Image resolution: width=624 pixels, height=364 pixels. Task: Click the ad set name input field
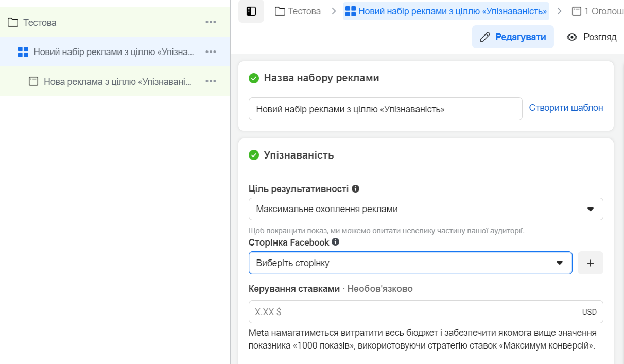click(385, 109)
